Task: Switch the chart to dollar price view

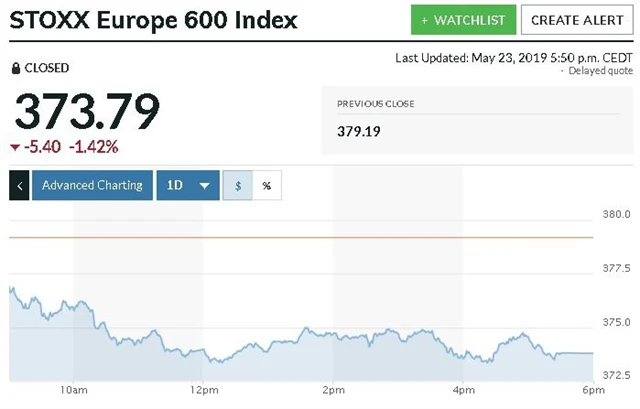Action: click(x=237, y=185)
